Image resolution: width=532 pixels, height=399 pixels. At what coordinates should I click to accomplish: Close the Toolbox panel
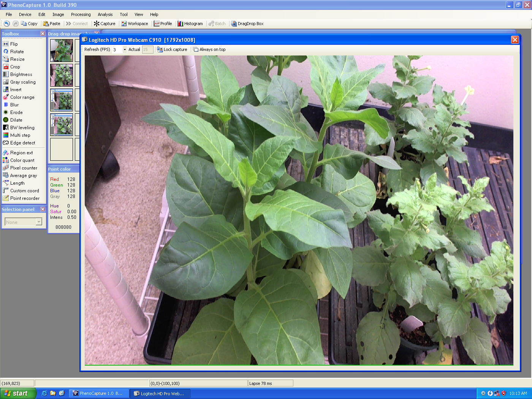click(43, 34)
